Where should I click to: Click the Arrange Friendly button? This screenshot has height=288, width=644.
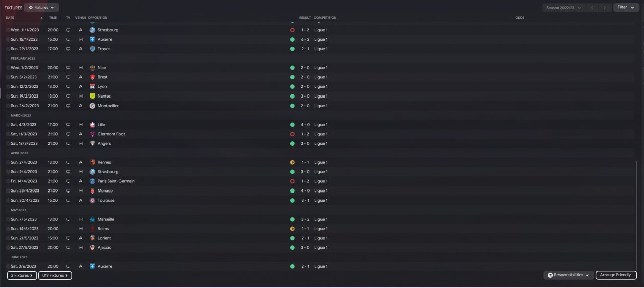click(616, 275)
